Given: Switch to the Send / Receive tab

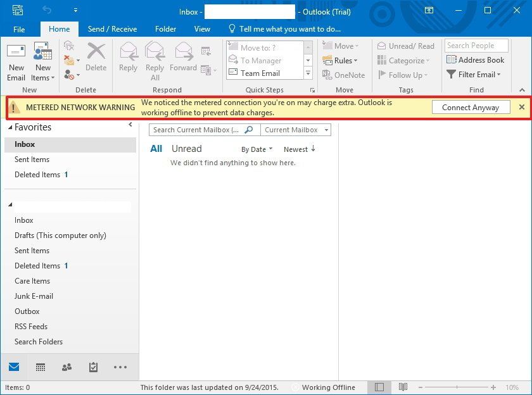Looking at the screenshot, I should coord(112,28).
